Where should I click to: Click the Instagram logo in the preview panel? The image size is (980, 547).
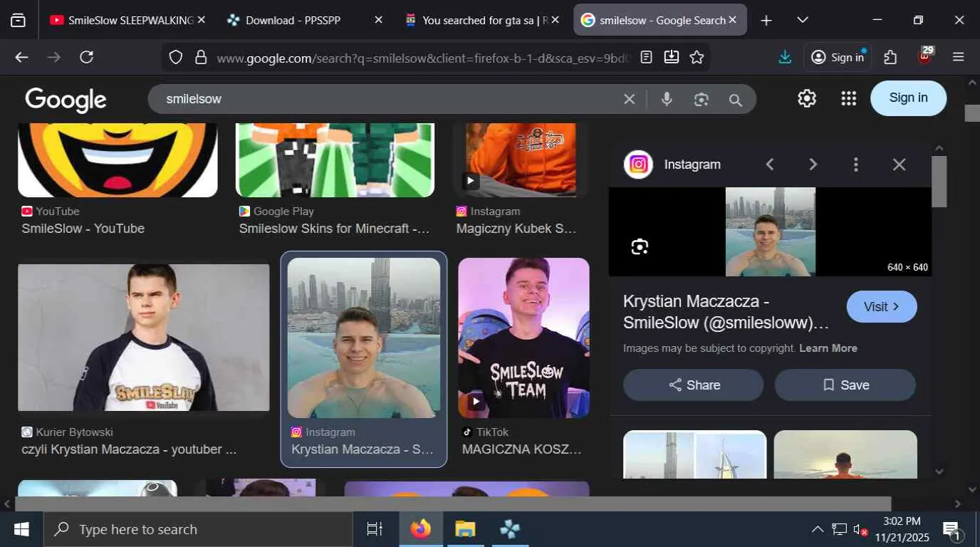pyautogui.click(x=638, y=165)
